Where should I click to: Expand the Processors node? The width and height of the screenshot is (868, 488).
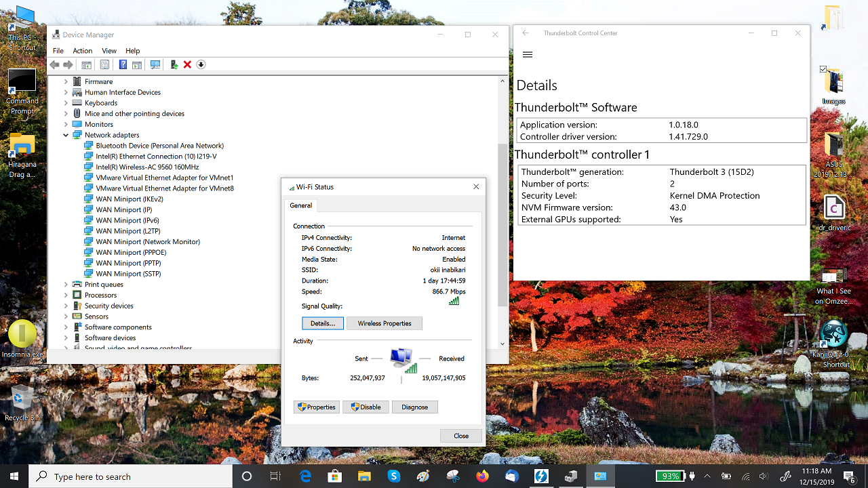(x=66, y=295)
